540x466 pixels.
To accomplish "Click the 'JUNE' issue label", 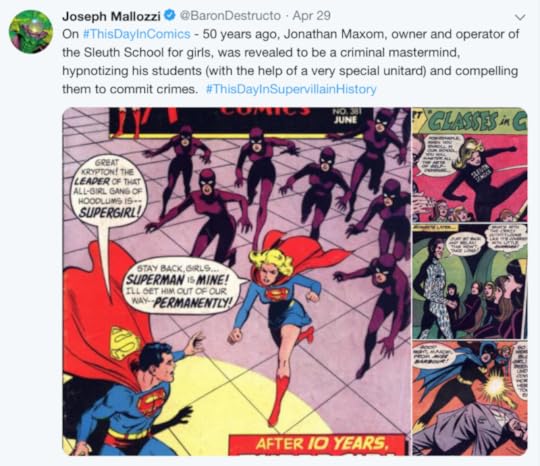I will pyautogui.click(x=346, y=120).
